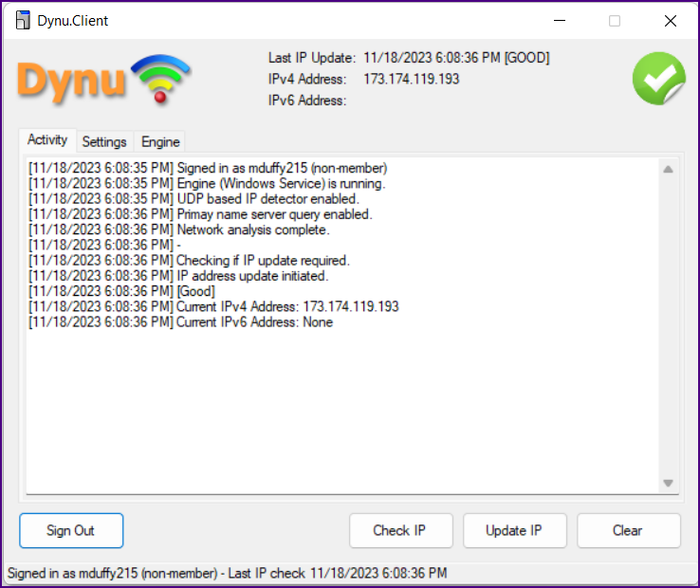Sign Out of the account
This screenshot has width=700, height=588.
tap(71, 530)
